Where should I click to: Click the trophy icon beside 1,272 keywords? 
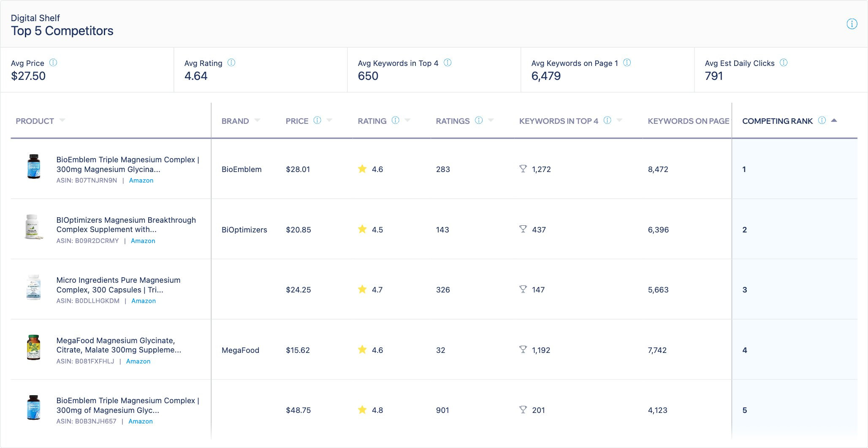[x=523, y=169]
